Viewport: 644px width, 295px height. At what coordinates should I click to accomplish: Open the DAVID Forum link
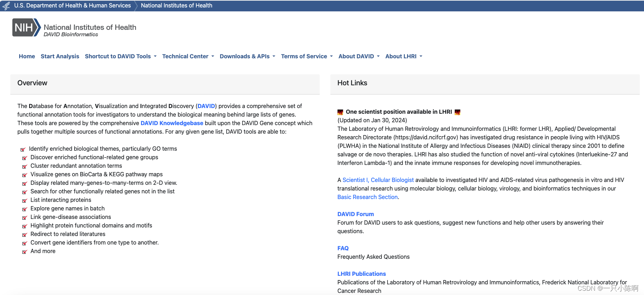click(x=356, y=214)
